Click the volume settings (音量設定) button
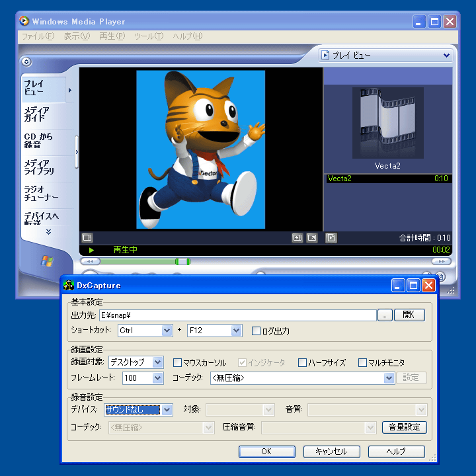 pos(405,428)
